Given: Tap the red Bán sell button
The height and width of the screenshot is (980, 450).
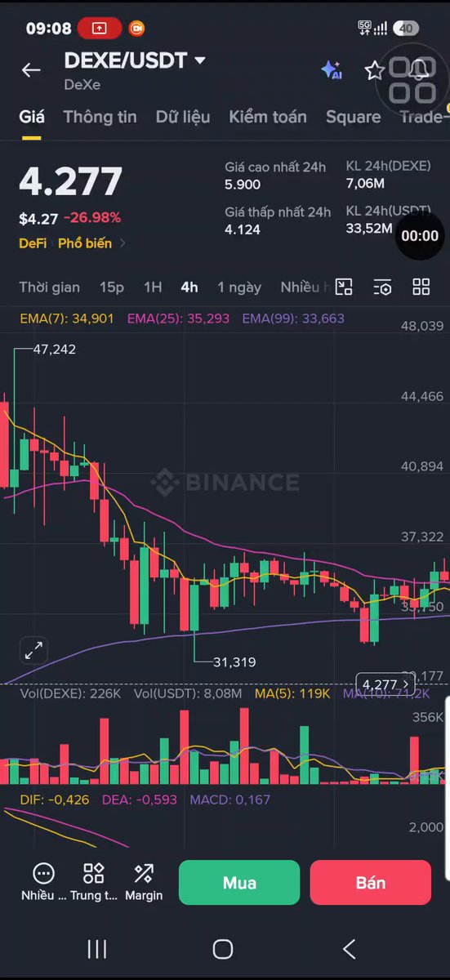Looking at the screenshot, I should coord(371,883).
